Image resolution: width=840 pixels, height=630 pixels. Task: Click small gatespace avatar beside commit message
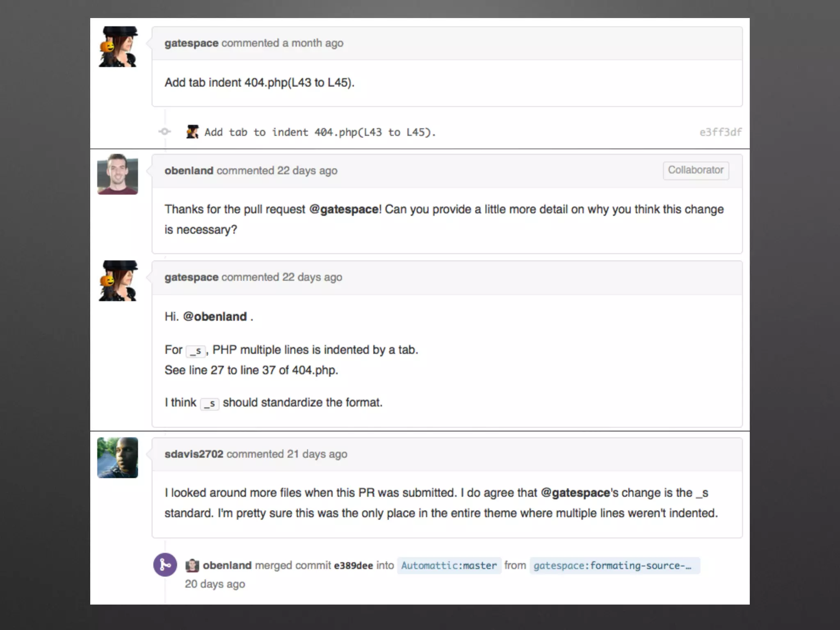click(192, 132)
